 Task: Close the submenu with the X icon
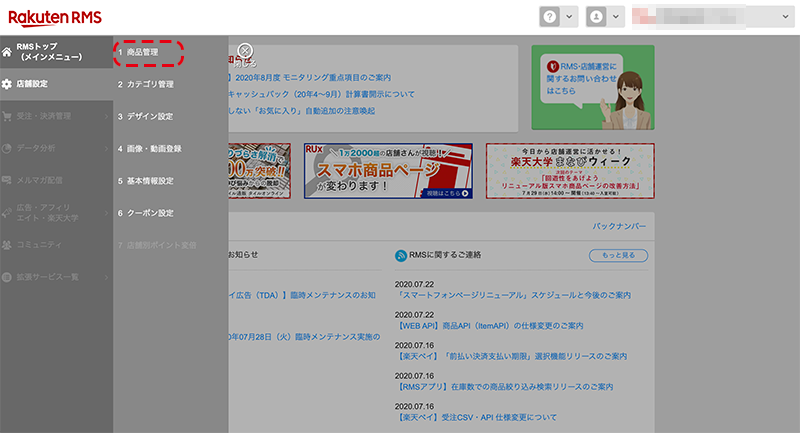(x=245, y=50)
